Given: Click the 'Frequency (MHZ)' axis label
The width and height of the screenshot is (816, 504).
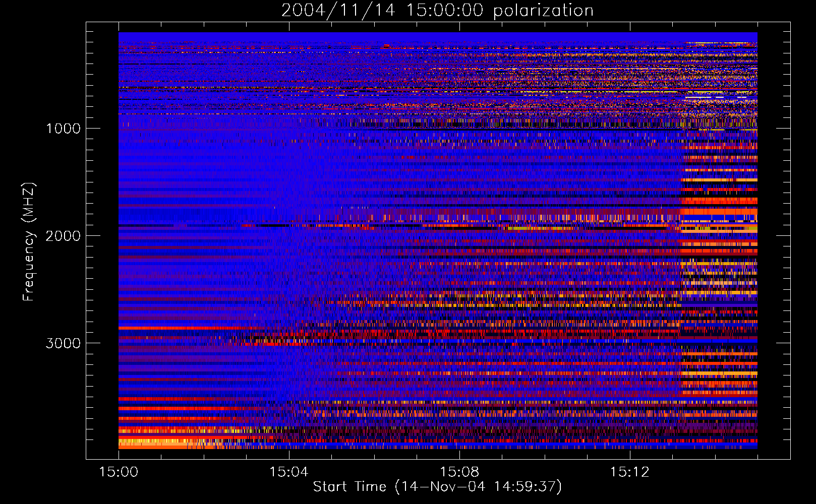Looking at the screenshot, I should click(x=29, y=242).
